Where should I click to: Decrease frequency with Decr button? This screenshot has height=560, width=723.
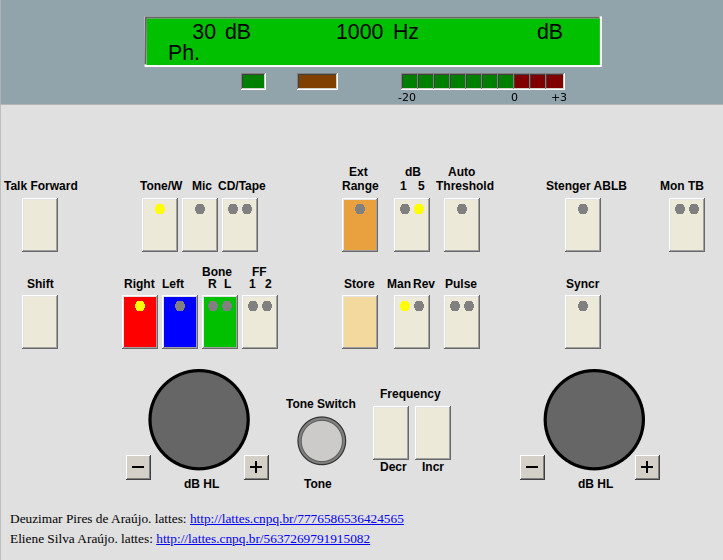(391, 432)
